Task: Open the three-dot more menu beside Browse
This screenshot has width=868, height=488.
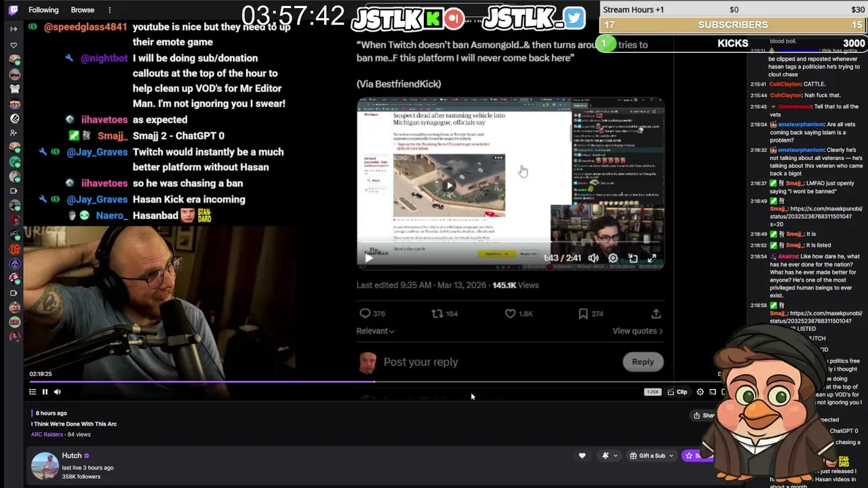Action: click(109, 10)
